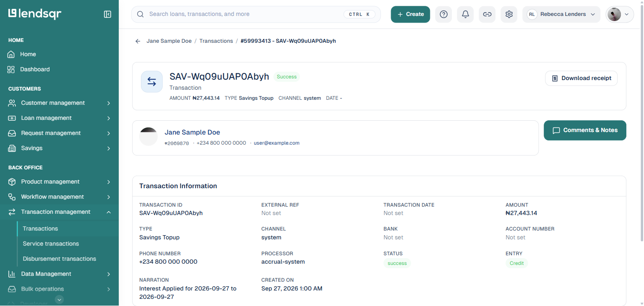Collapse Transaction management chevron
Image resolution: width=644 pixels, height=306 pixels.
(109, 212)
